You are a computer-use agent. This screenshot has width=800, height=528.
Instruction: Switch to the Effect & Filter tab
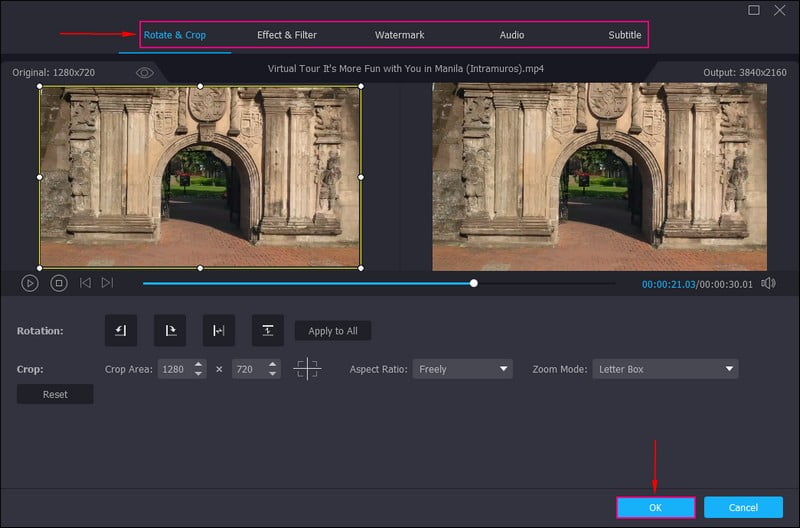(287, 35)
